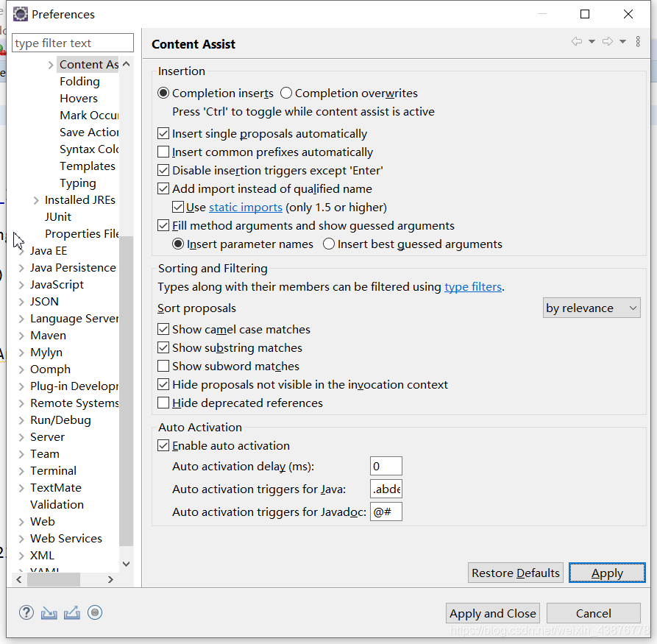Viewport: 657px width, 644px height.
Task: Expand the Maven preferences node
Action: (x=21, y=336)
